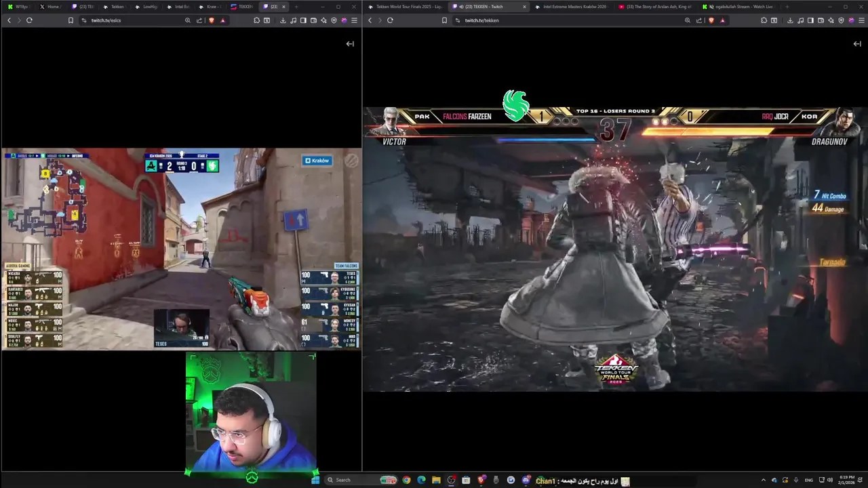This screenshot has width=868, height=488.
Task: Share the tekken page from right address bar
Action: coord(699,20)
